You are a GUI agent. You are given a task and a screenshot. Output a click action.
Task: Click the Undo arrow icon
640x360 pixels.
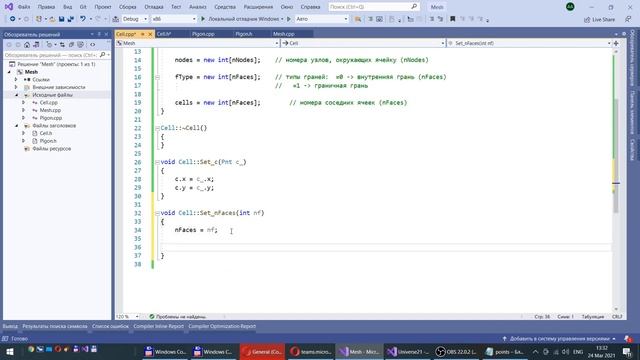click(x=83, y=19)
